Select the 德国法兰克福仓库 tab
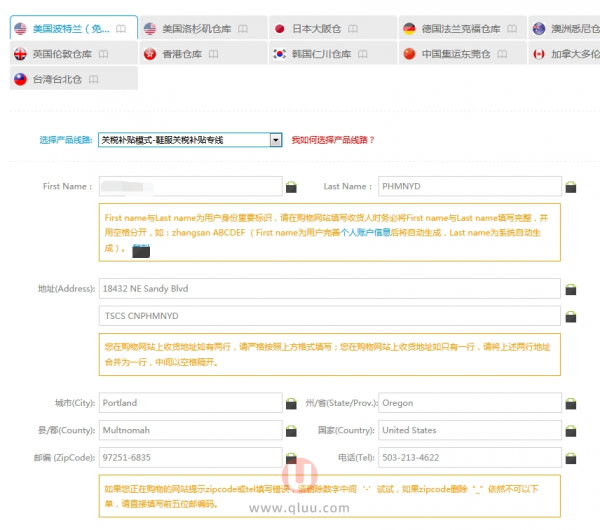This screenshot has width=600, height=530. pyautogui.click(x=460, y=29)
